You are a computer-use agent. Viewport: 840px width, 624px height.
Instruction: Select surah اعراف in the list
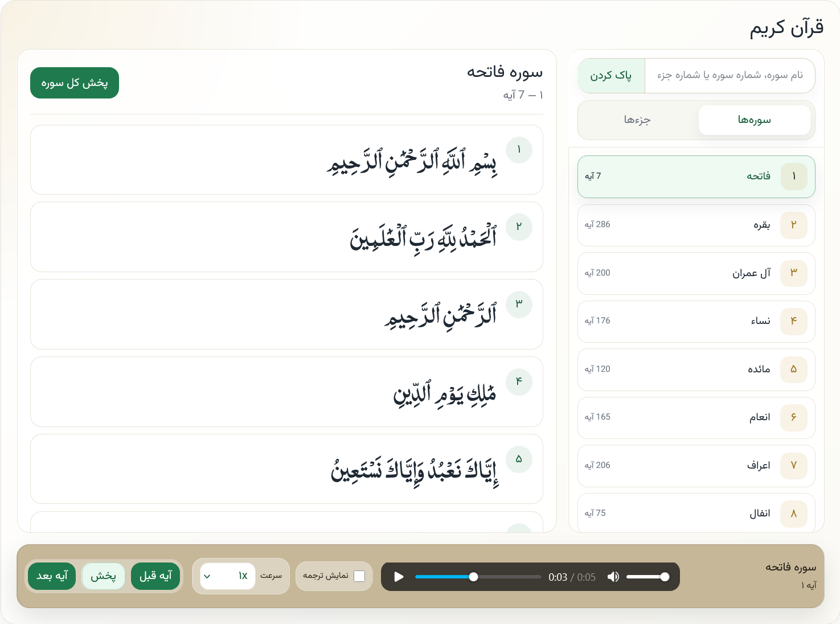click(696, 466)
